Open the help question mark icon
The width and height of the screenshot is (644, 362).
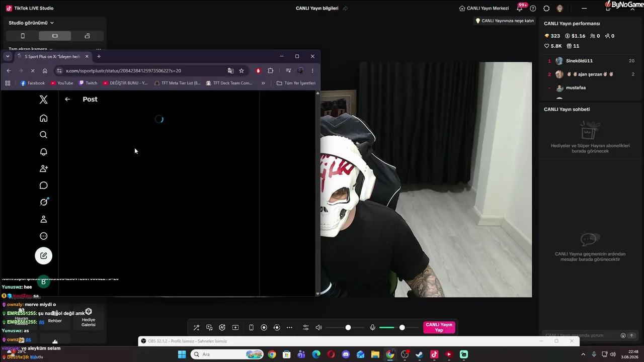tap(533, 8)
